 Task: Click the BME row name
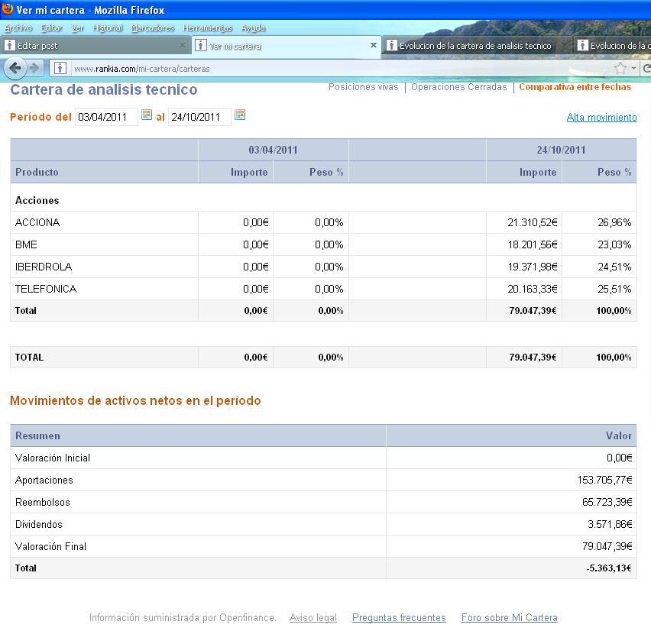(26, 244)
